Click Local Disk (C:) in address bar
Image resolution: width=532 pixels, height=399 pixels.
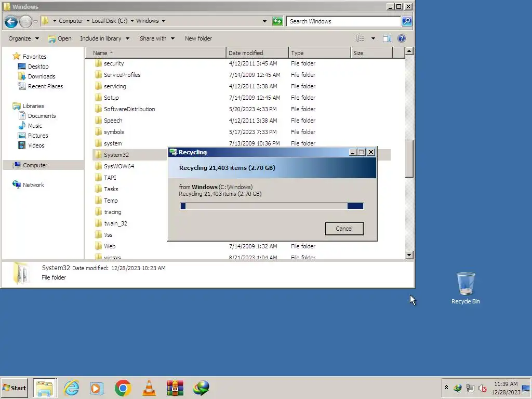coord(110,21)
